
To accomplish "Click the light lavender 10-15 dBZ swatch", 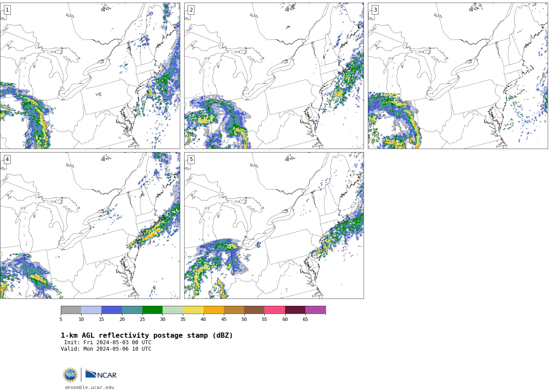I will pos(91,310).
